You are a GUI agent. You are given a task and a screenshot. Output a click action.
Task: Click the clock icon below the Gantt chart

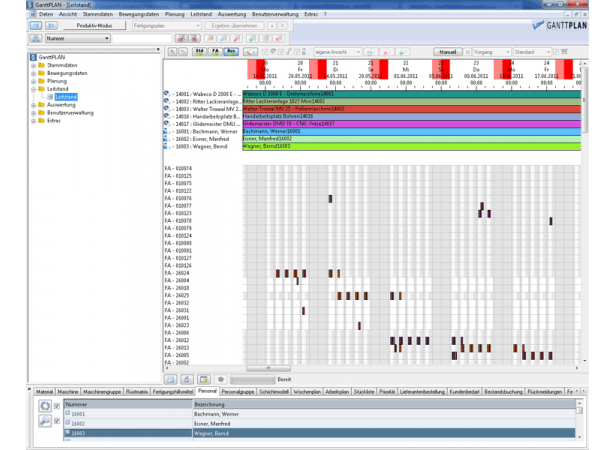point(170,379)
